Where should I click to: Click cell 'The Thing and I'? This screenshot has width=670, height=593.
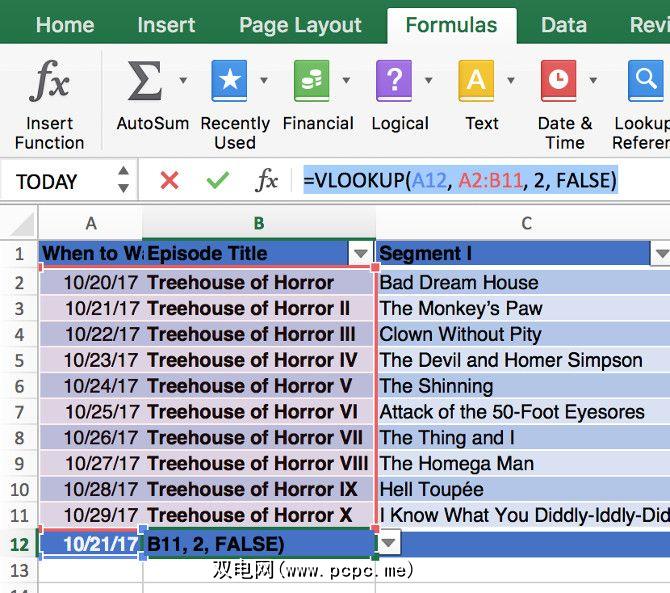pyautogui.click(x=523, y=437)
